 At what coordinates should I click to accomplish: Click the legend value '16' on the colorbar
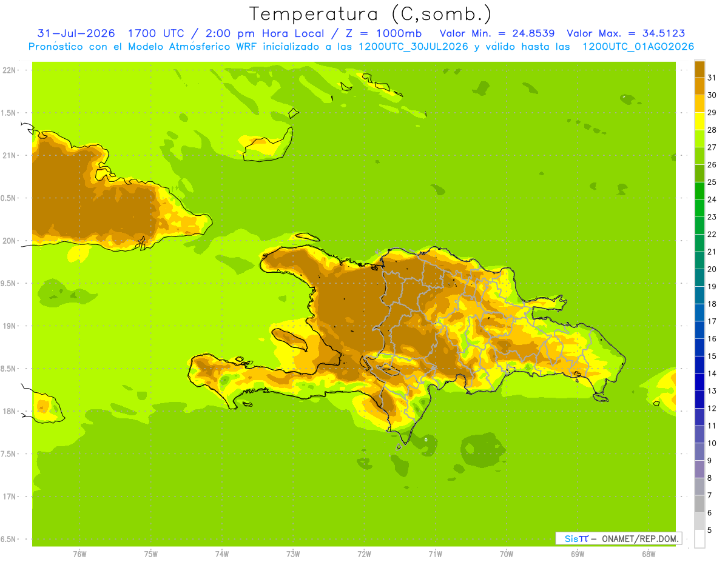click(x=712, y=339)
